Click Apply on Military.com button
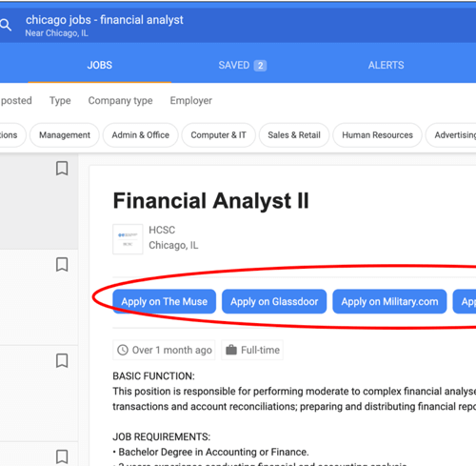The width and height of the screenshot is (476, 466). (x=389, y=301)
